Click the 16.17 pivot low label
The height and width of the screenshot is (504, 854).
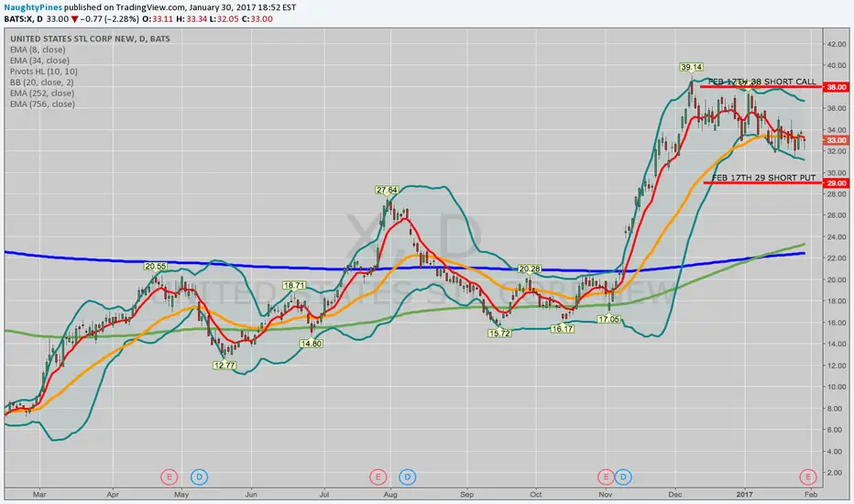[562, 329]
